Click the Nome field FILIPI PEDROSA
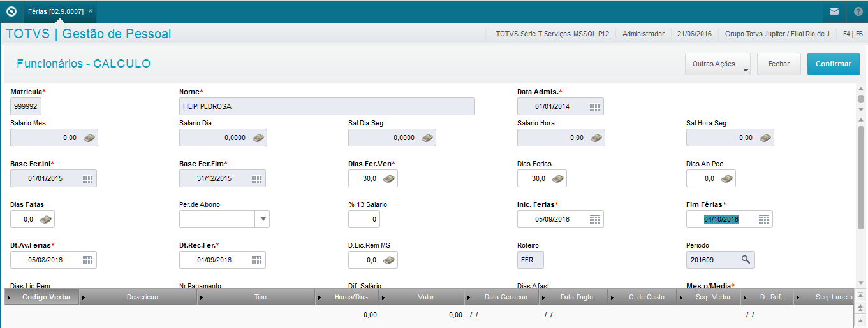This screenshot has height=328, width=868. 327,107
